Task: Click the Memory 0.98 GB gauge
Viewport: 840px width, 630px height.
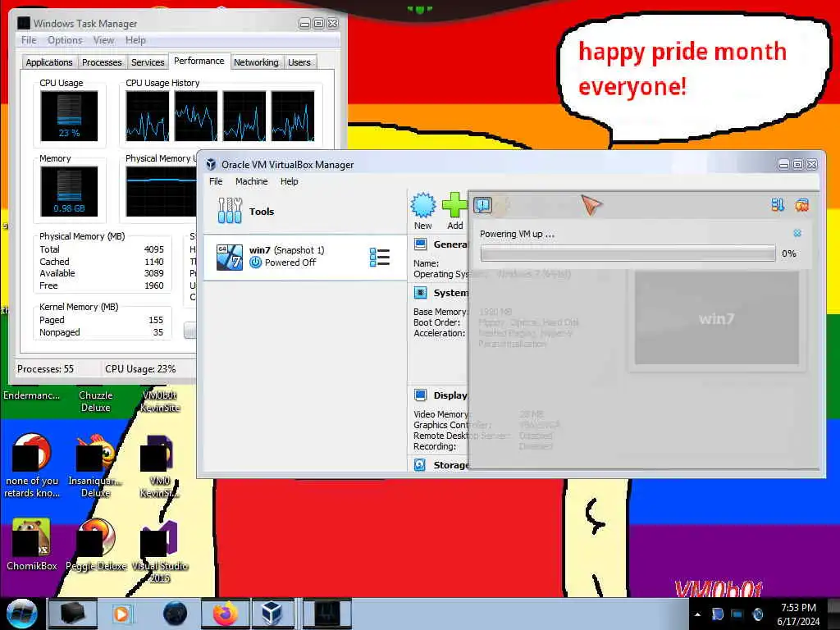Action: pos(69,191)
